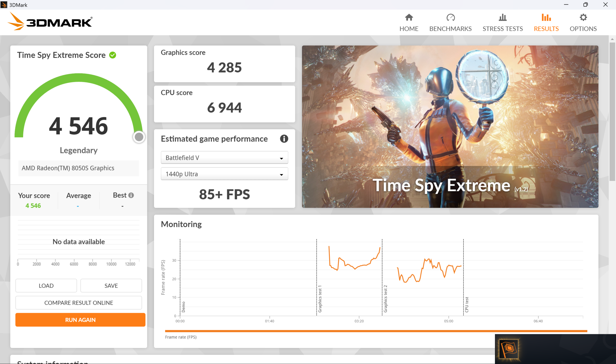Click the grey score gauge knob
The height and width of the screenshot is (364, 616).
(x=139, y=137)
